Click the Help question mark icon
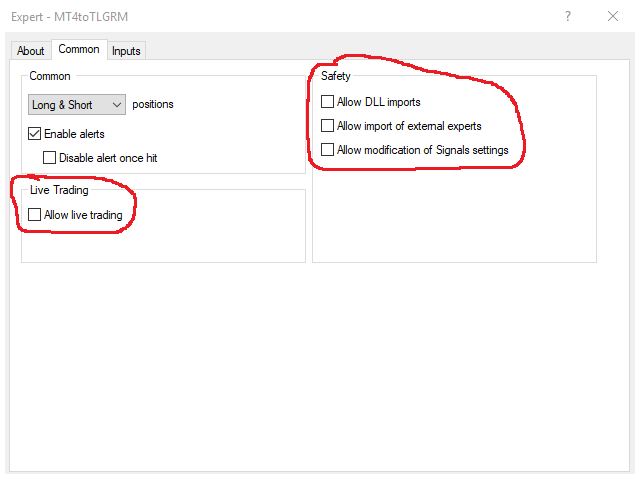640x480 pixels. [567, 16]
